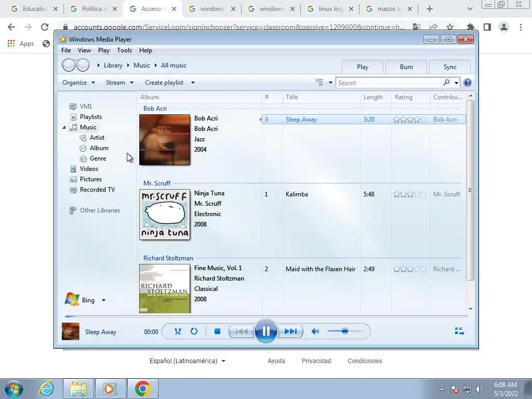Stop playback with the stop button

pos(218,331)
